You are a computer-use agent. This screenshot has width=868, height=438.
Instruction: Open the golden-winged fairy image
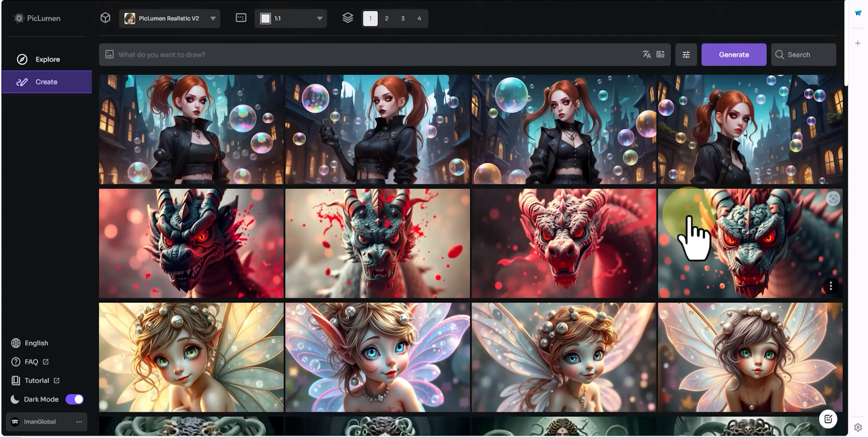tap(191, 357)
